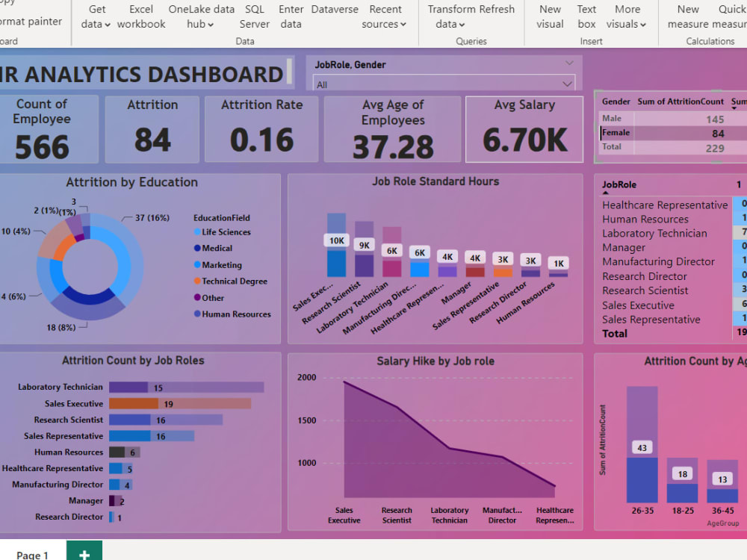747x560 pixels.
Task: Click the SQL Server data source icon
Action: click(254, 16)
